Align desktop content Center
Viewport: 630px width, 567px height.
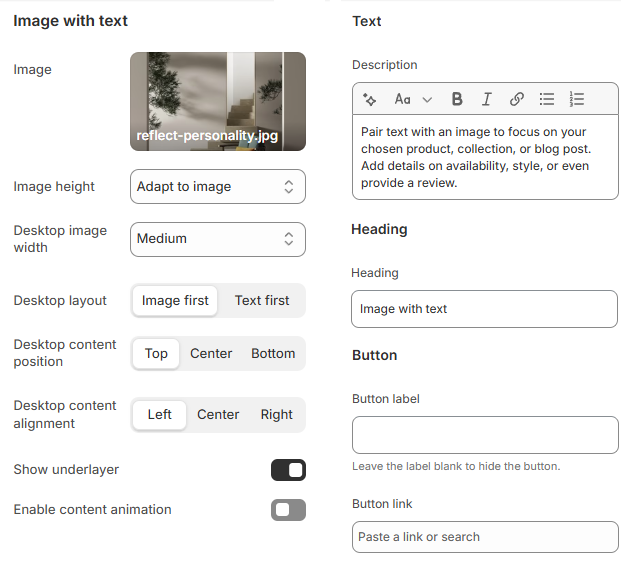pos(218,415)
